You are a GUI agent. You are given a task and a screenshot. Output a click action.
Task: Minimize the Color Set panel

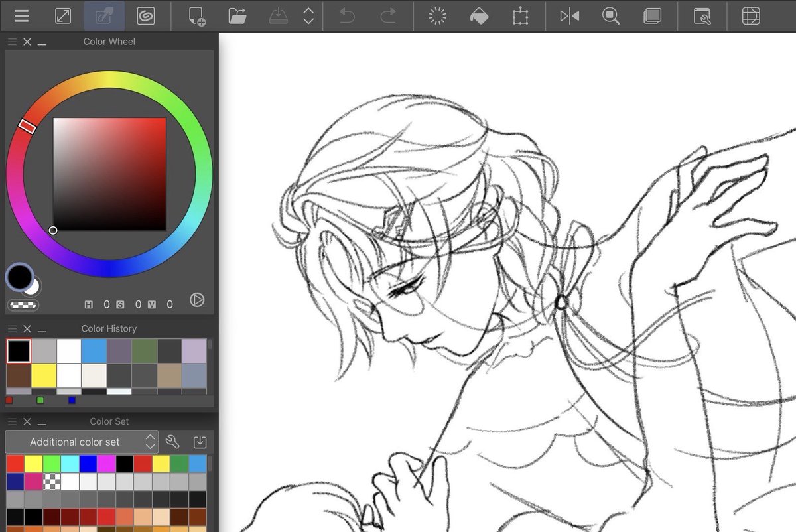click(x=42, y=424)
